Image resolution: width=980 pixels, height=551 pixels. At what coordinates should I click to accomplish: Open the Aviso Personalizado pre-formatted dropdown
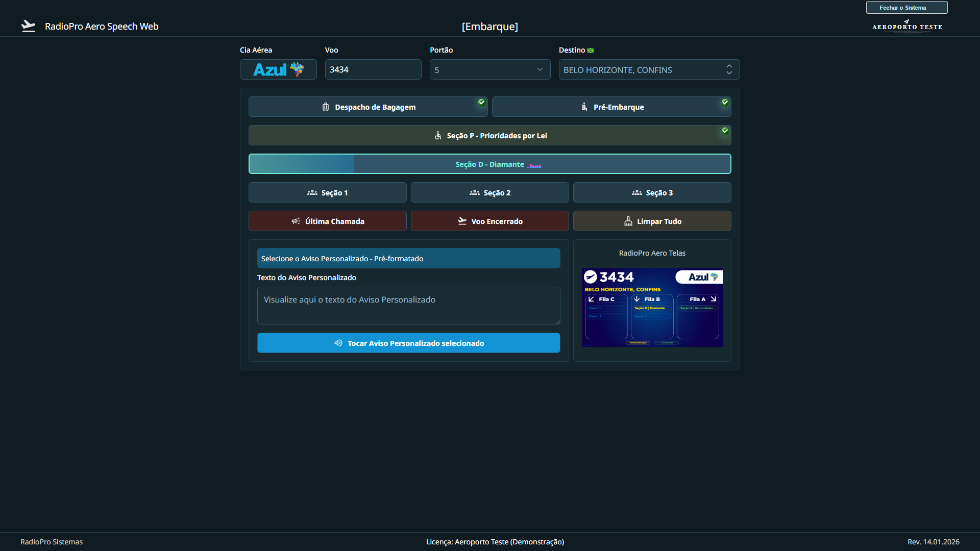408,258
